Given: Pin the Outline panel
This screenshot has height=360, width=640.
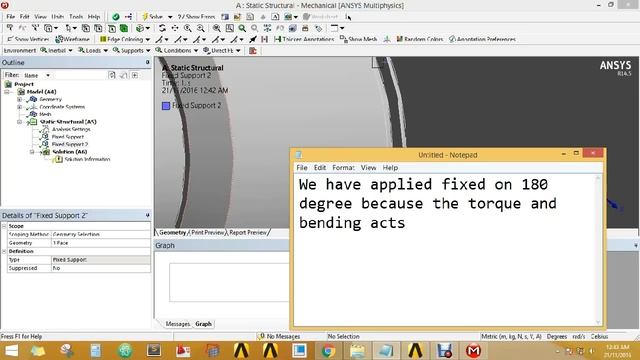Looking at the screenshot, I should coord(147,62).
